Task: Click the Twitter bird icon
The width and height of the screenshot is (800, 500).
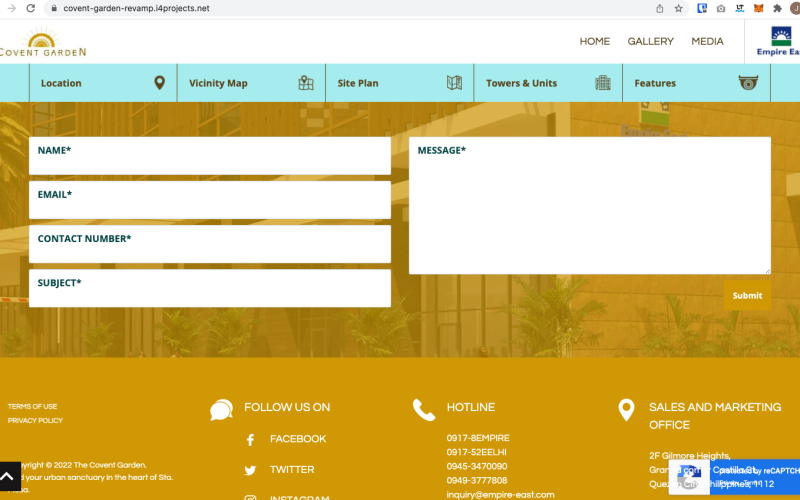Action: [250, 470]
